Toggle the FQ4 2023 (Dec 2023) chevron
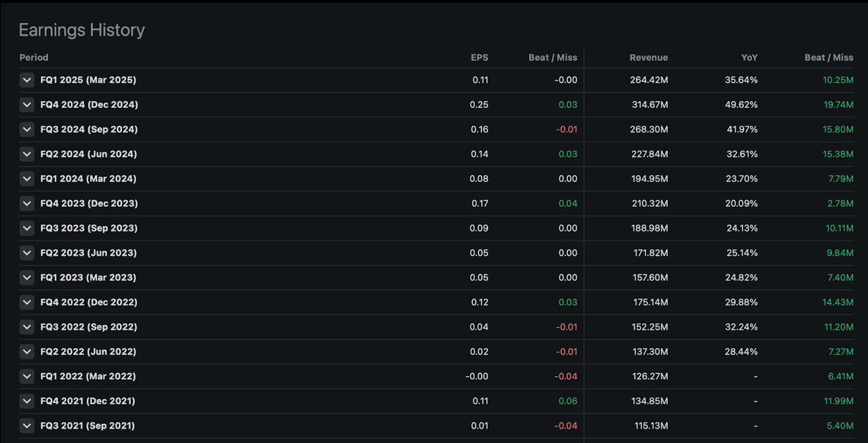 click(27, 204)
